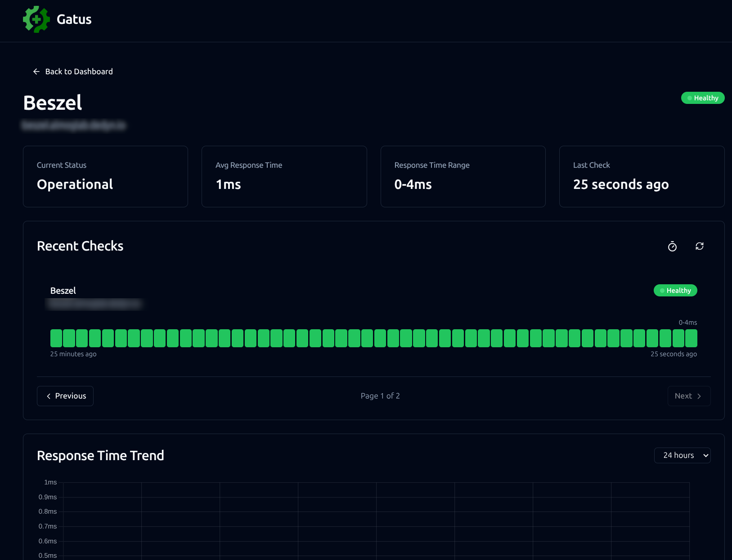Screen dimensions: 732x560
Task: Refresh recent checks with circular arrows icon
Action: [699, 246]
